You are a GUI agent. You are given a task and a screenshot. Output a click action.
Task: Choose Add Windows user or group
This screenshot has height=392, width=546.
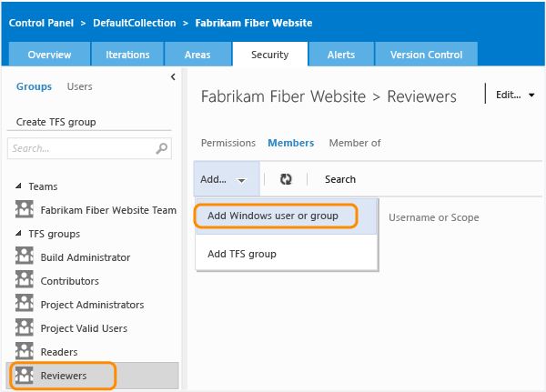point(287,216)
